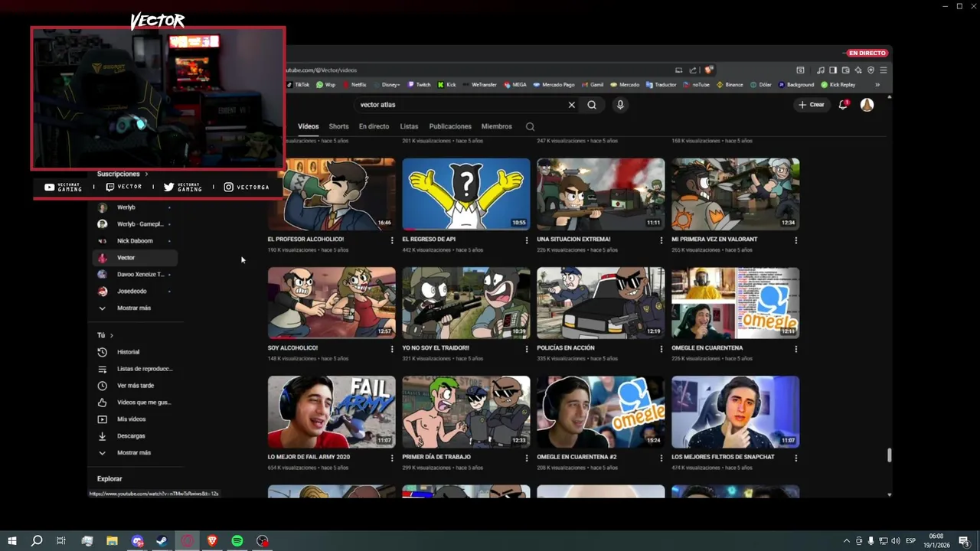Open Descargas in the sidebar
The height and width of the screenshot is (551, 980).
pos(135,436)
